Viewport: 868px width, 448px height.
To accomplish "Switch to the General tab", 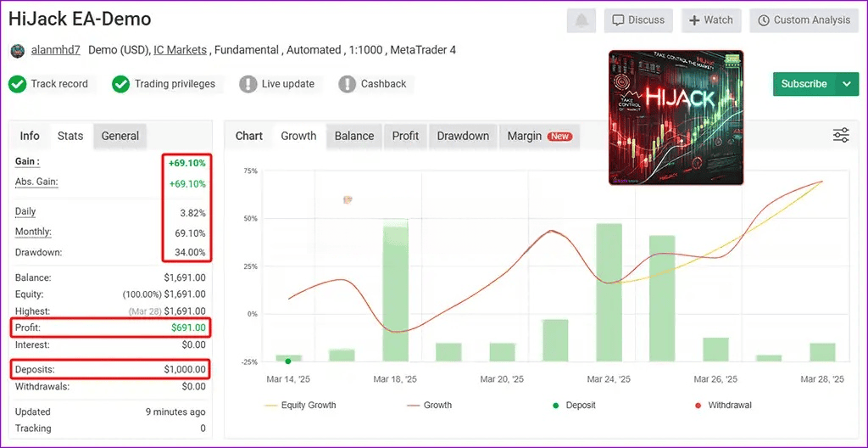I will click(120, 136).
